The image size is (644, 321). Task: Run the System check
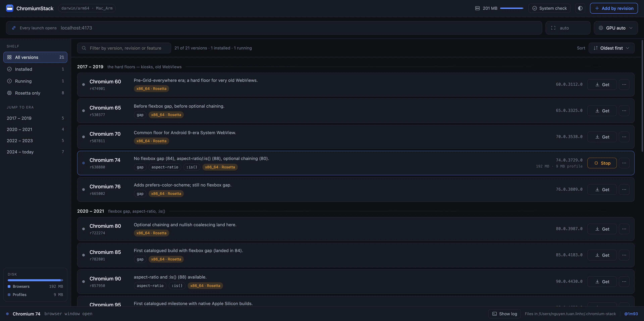pos(549,8)
